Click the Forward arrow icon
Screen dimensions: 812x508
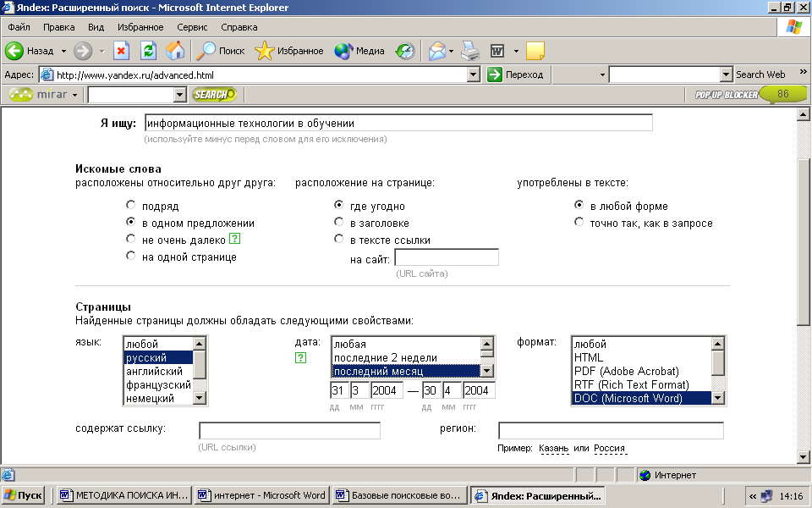point(83,51)
